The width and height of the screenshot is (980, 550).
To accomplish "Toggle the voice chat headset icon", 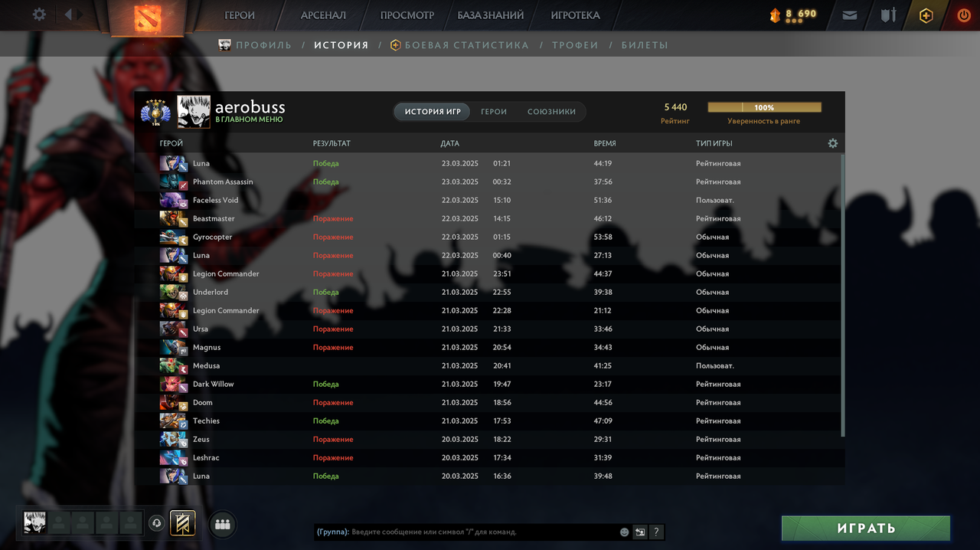I will 156,523.
